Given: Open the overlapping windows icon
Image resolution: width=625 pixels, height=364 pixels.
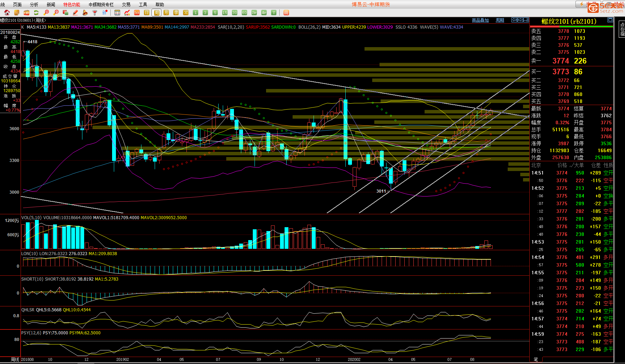Looking at the screenshot, I should coord(65,13).
